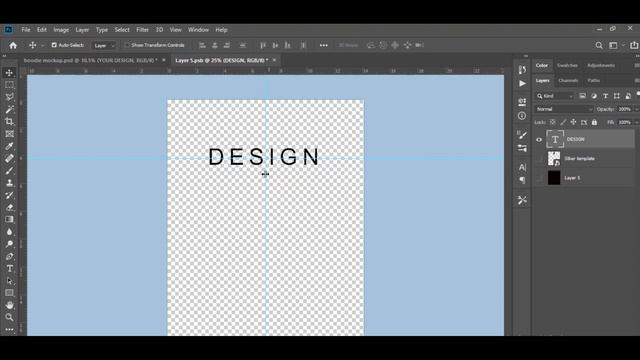Select the Lasso tool
This screenshot has width=640, height=360.
coord(9,97)
